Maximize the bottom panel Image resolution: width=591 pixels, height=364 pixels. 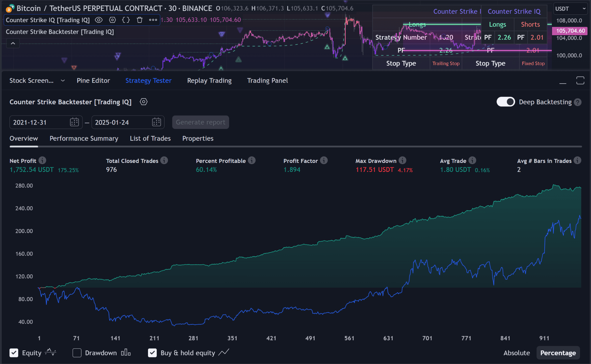580,80
